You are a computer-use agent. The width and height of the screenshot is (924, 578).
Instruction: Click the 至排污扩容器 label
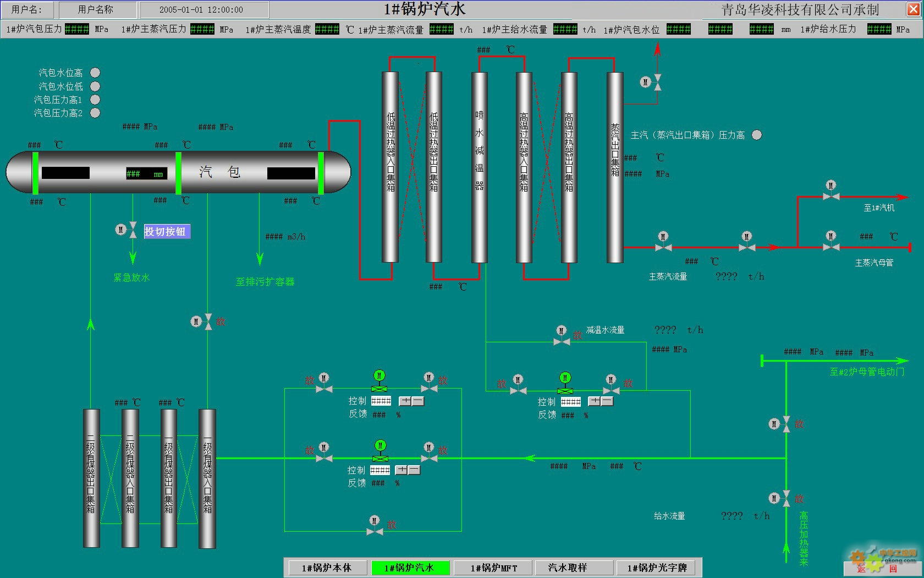(265, 281)
